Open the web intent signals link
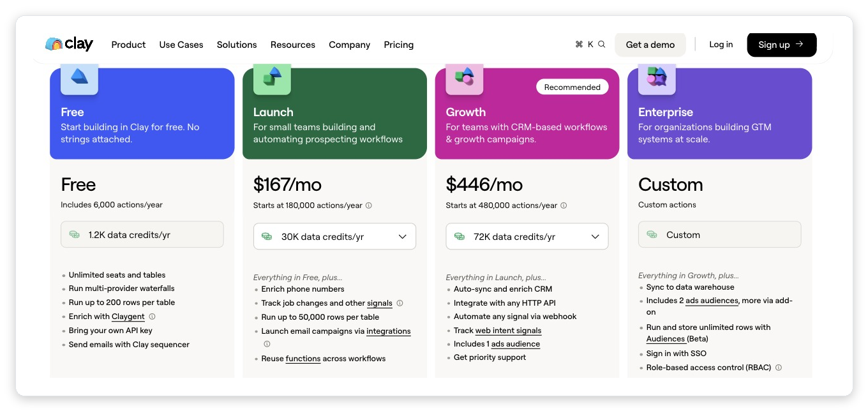The width and height of the screenshot is (868, 411). (508, 331)
